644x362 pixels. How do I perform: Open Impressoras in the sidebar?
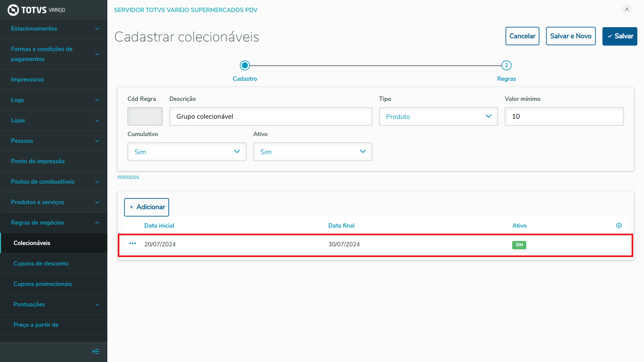pos(28,79)
